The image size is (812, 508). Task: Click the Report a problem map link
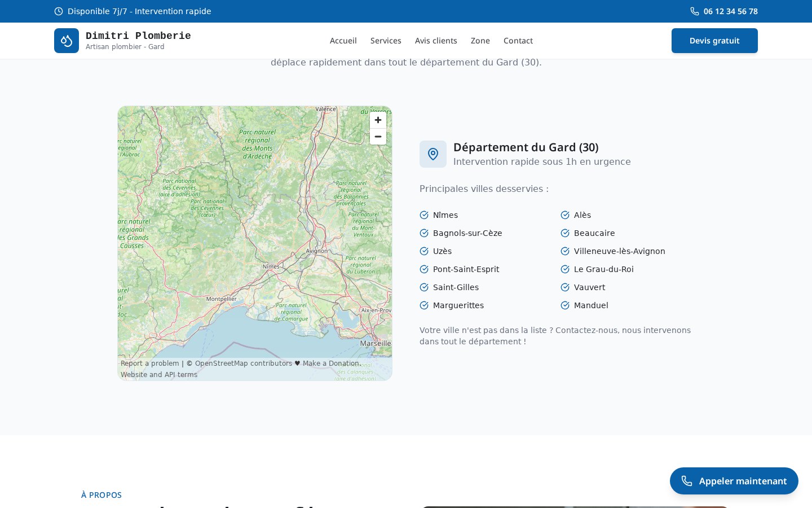149,364
